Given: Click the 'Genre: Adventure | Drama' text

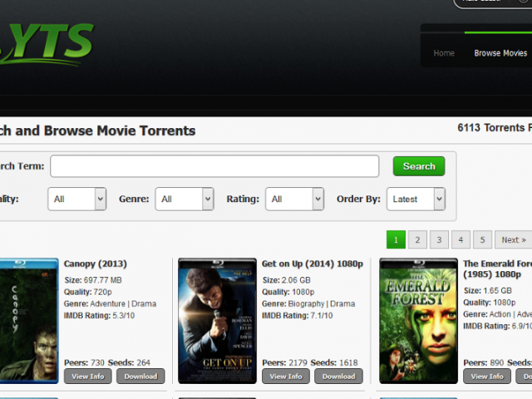Looking at the screenshot, I should pos(111,304).
